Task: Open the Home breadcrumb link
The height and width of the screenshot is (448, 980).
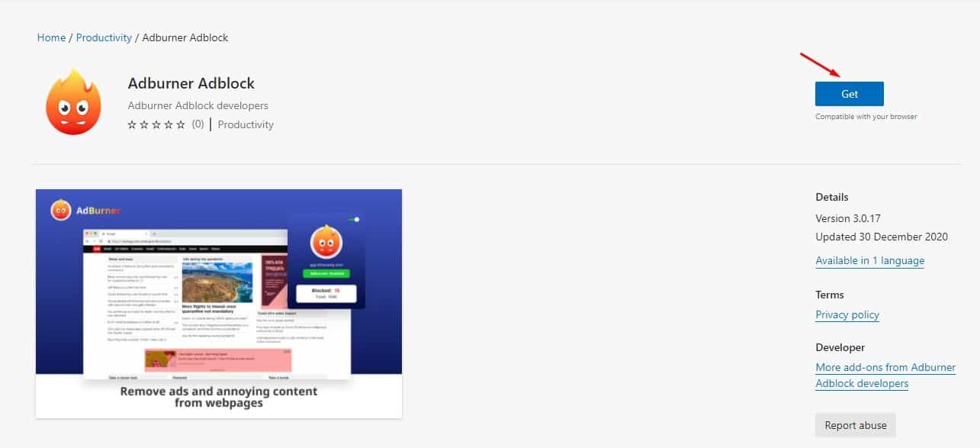Action: coord(51,37)
